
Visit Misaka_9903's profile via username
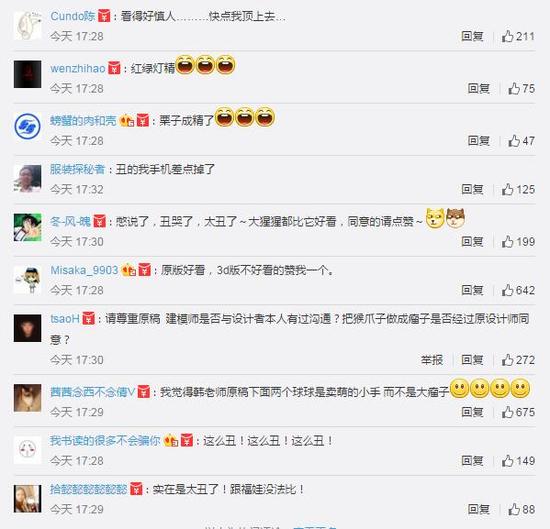point(84,270)
